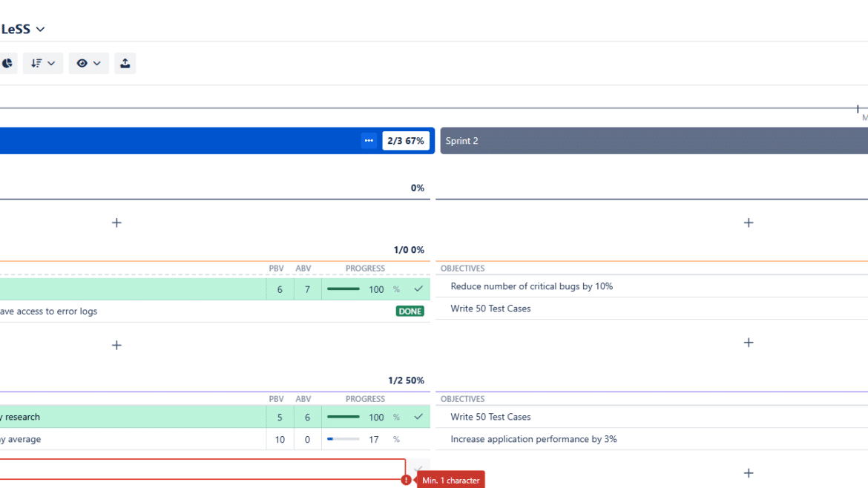Click the red-outlined empty objective input field
This screenshot has width=868, height=488.
point(200,469)
